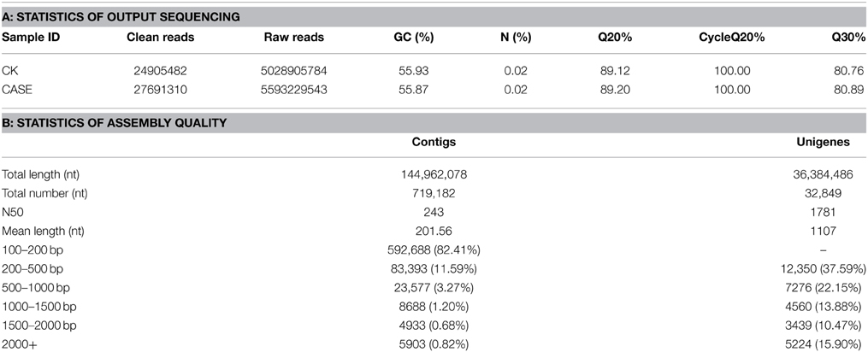Click contigs total length 144,962,078
This screenshot has width=868, height=352.
434,175
